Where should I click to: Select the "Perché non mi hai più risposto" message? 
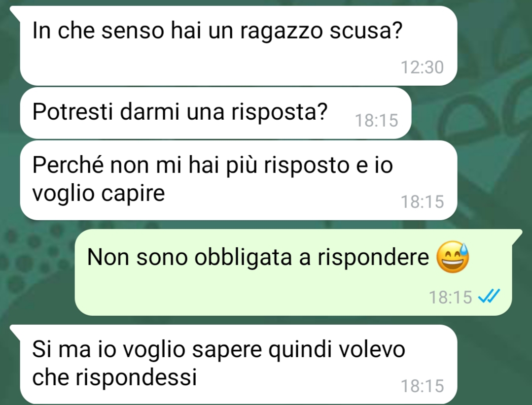coord(239,180)
